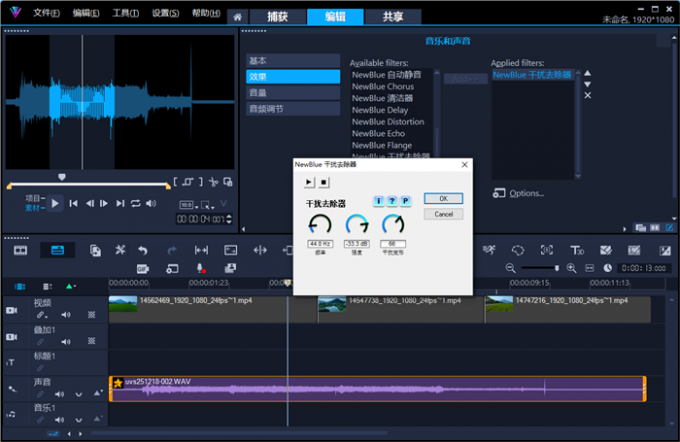This screenshot has height=442, width=680.
Task: Remove the applied filter with X icon
Action: point(587,96)
